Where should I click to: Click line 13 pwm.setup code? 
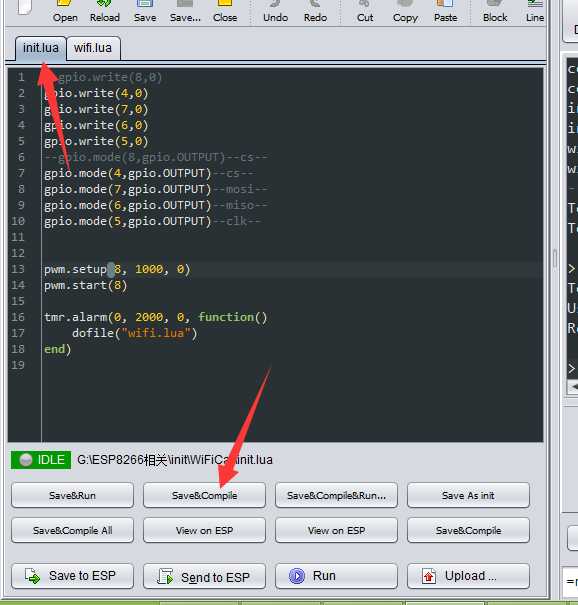117,269
